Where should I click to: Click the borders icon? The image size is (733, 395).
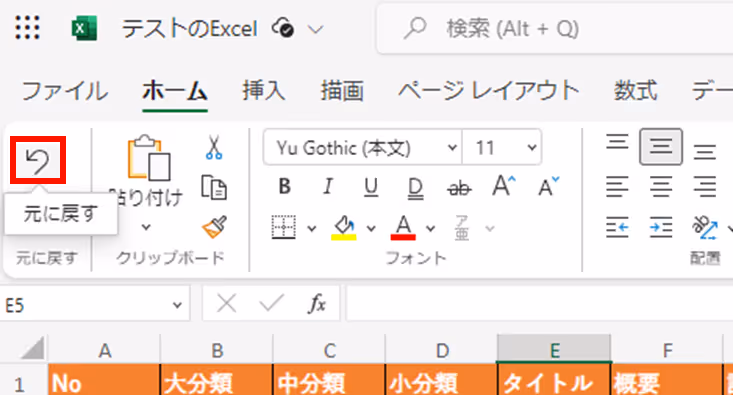284,227
